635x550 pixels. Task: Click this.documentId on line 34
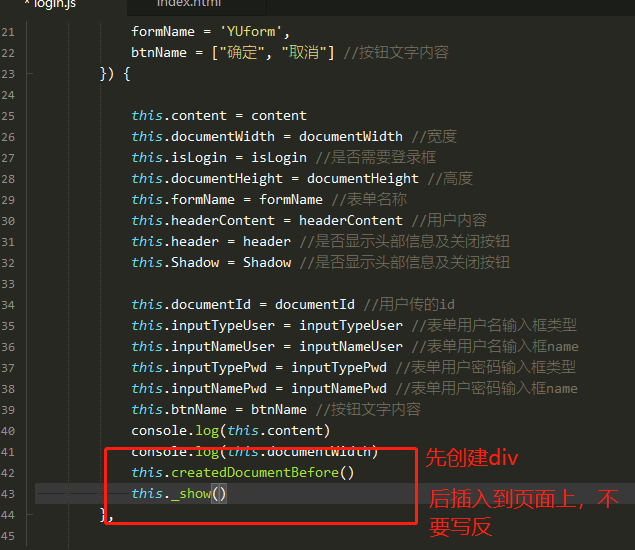191,305
